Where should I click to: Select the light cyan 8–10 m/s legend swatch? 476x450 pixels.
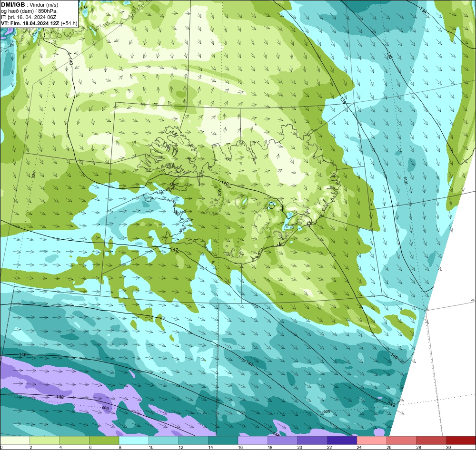pyautogui.click(x=134, y=440)
